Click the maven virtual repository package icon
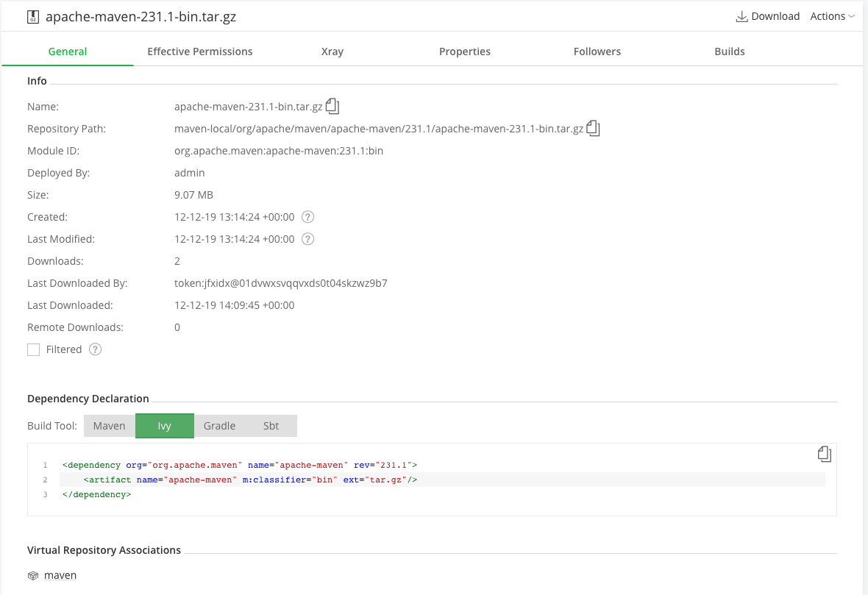 pos(33,576)
